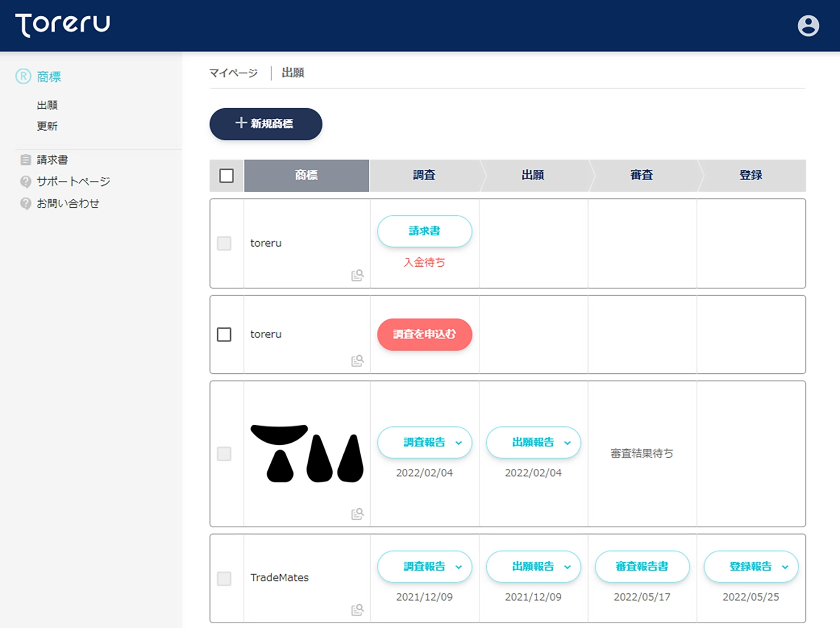Click the 登録 stage header

pos(751,175)
